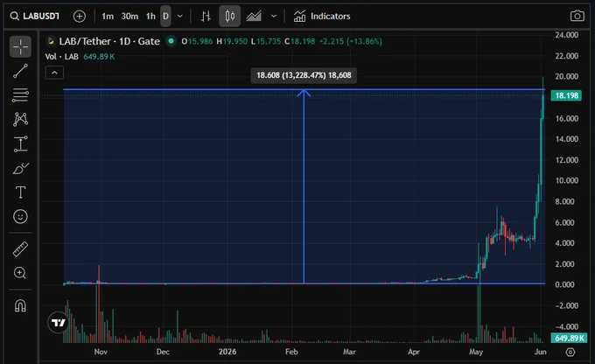This screenshot has height=364, width=595.
Task: Collapse the indicator legend with chevron
Action: [x=54, y=73]
